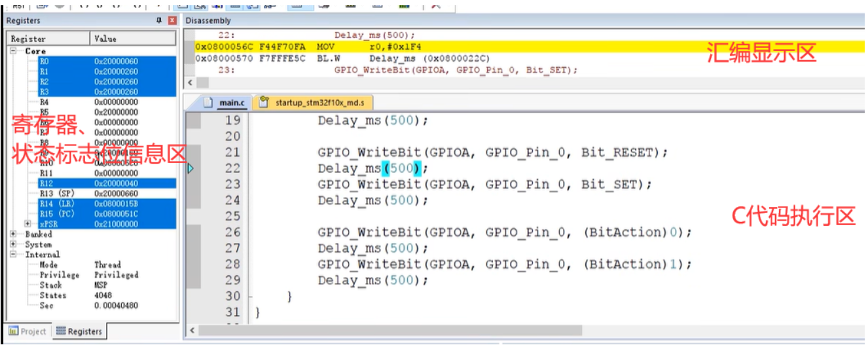The width and height of the screenshot is (868, 345).
Task: Expand the xPSR register flags
Action: (x=27, y=224)
